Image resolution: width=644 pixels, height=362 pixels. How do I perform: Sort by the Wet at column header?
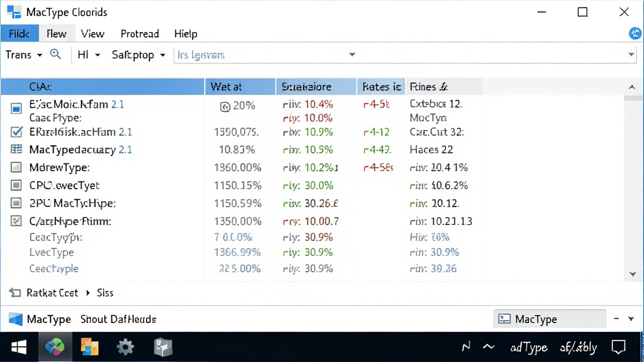pos(240,87)
